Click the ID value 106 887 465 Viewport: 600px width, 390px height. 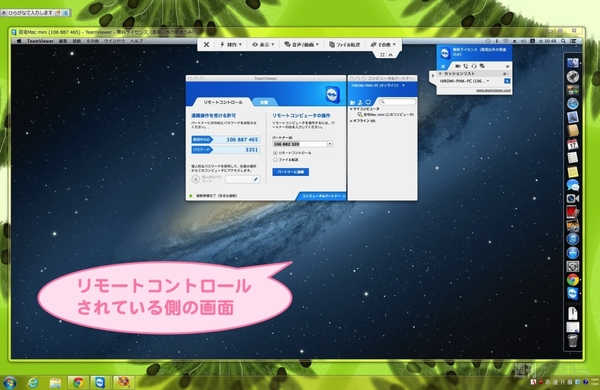242,140
